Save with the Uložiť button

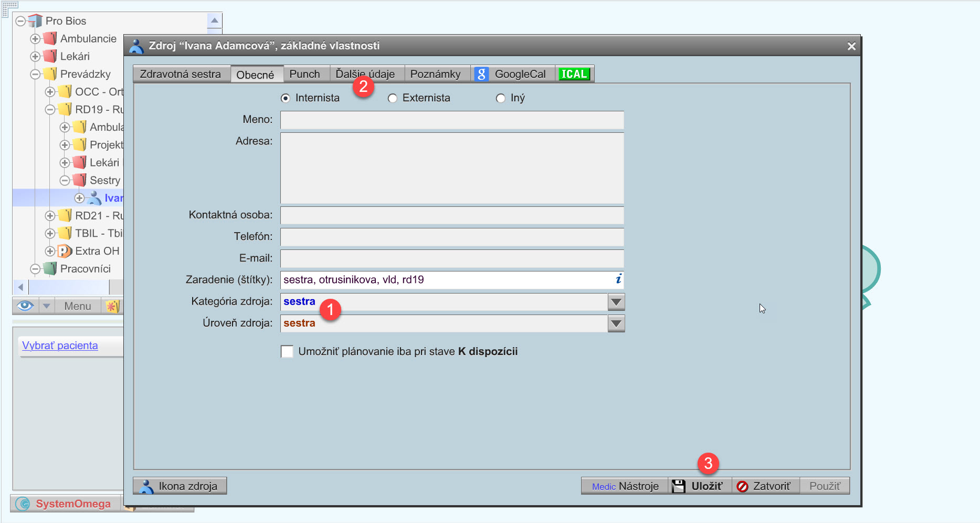[x=699, y=486]
